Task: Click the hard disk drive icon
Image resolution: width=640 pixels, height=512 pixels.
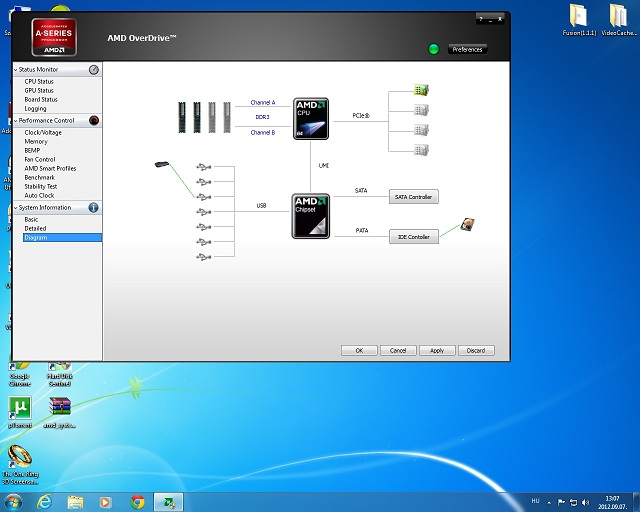Action: [x=467, y=225]
